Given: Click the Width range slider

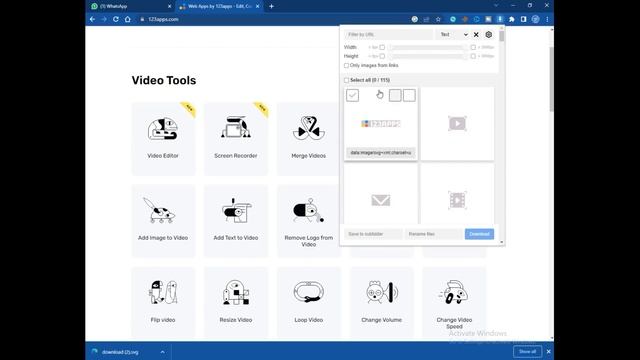Looking at the screenshot, I should [x=427, y=47].
